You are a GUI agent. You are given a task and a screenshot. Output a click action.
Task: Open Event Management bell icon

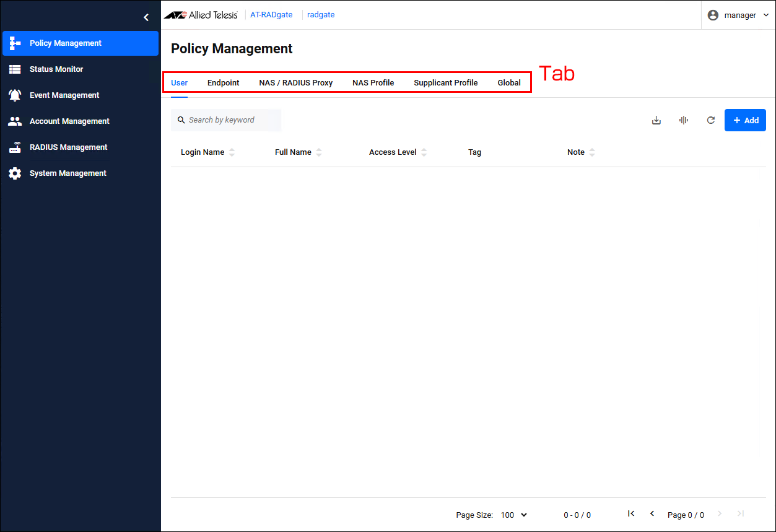coord(15,95)
